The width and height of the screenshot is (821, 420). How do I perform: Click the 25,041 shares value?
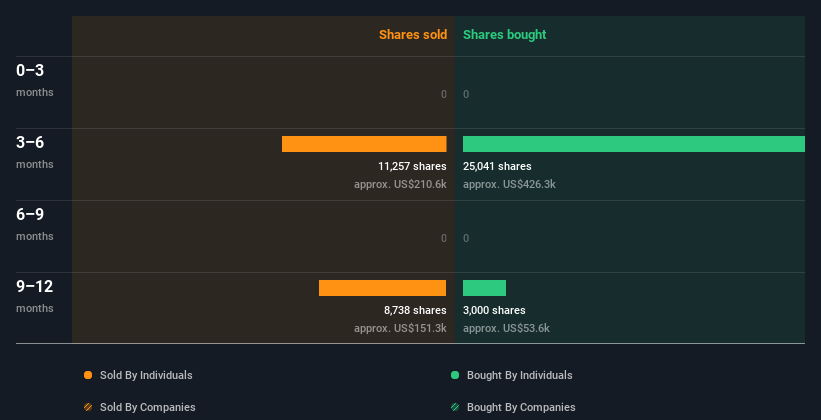[497, 166]
